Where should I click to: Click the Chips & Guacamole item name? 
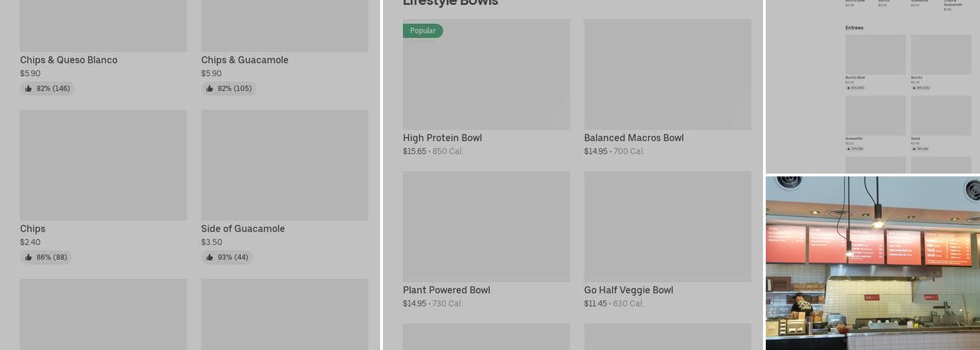point(244,60)
